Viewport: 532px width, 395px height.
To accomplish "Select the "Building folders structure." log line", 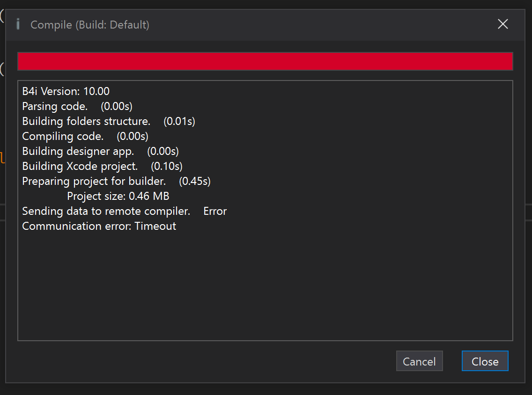I will point(86,121).
